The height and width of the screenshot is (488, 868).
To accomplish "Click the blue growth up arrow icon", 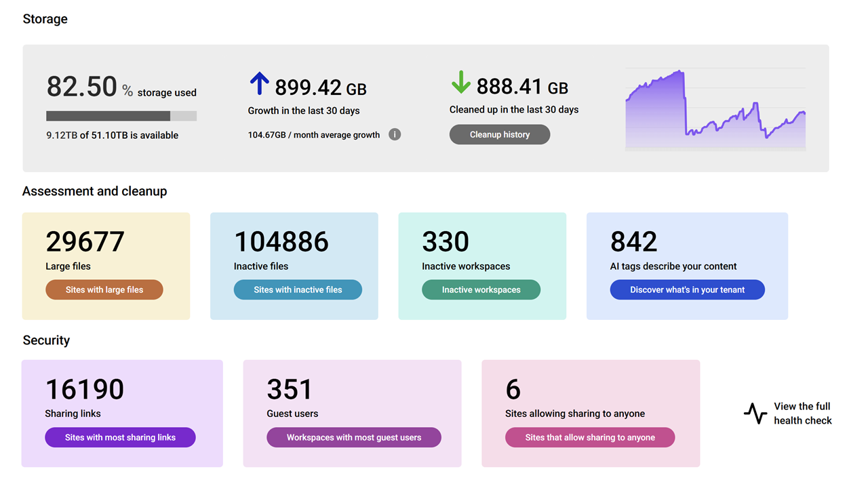I will pyautogui.click(x=259, y=84).
